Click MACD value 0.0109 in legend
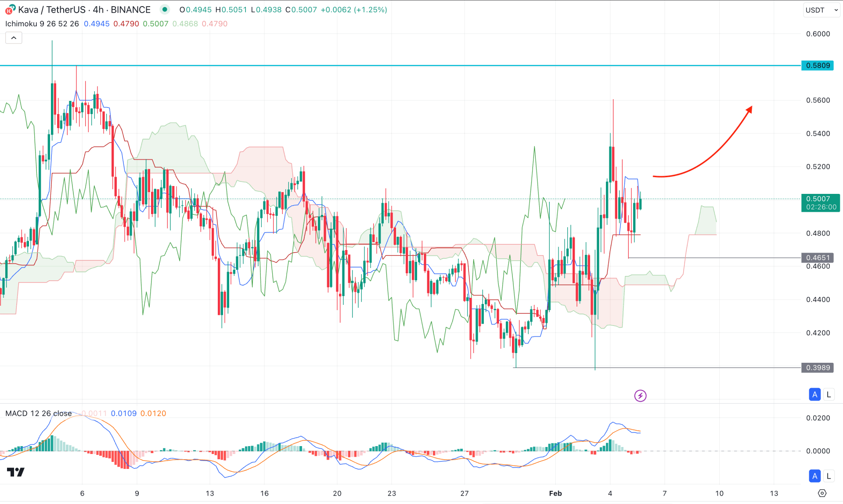The width and height of the screenshot is (843, 504). tap(124, 413)
